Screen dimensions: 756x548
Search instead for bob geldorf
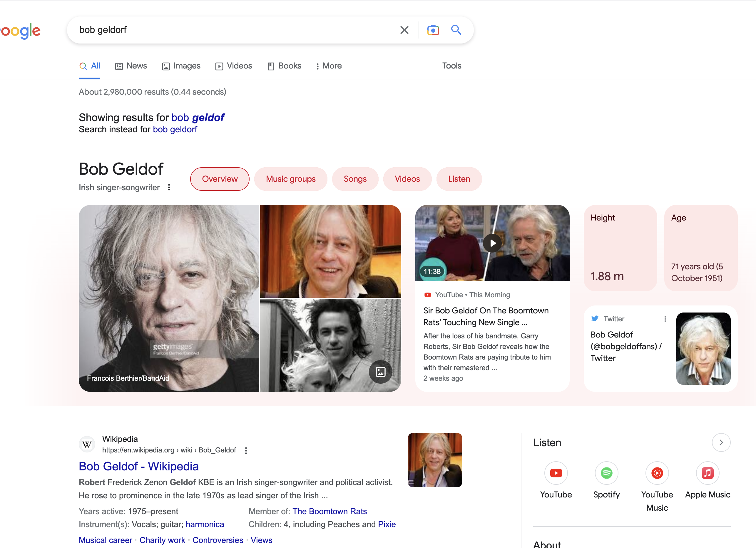175,129
